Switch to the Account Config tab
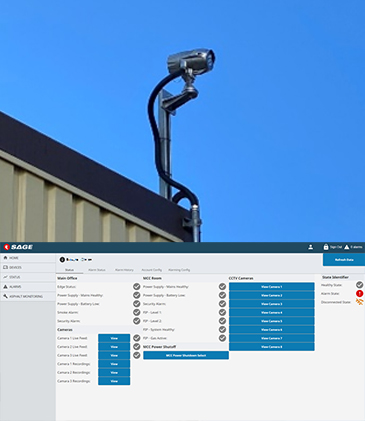 [x=152, y=270]
